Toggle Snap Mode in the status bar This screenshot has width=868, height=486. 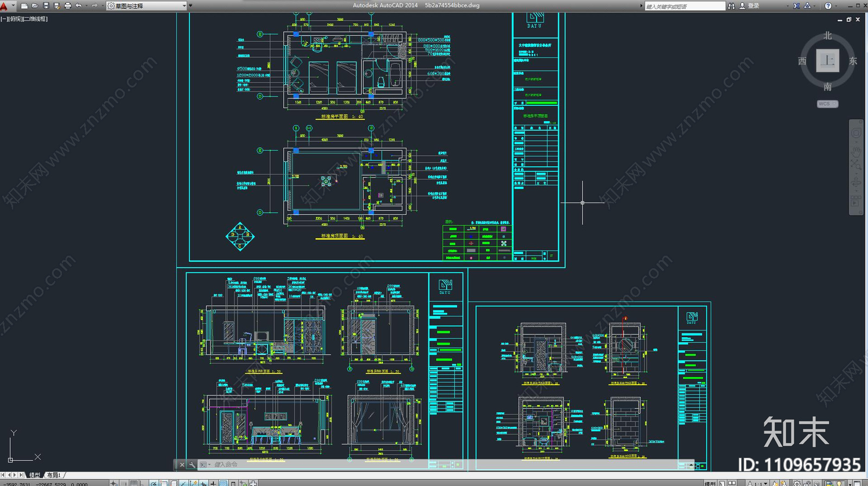tap(124, 483)
